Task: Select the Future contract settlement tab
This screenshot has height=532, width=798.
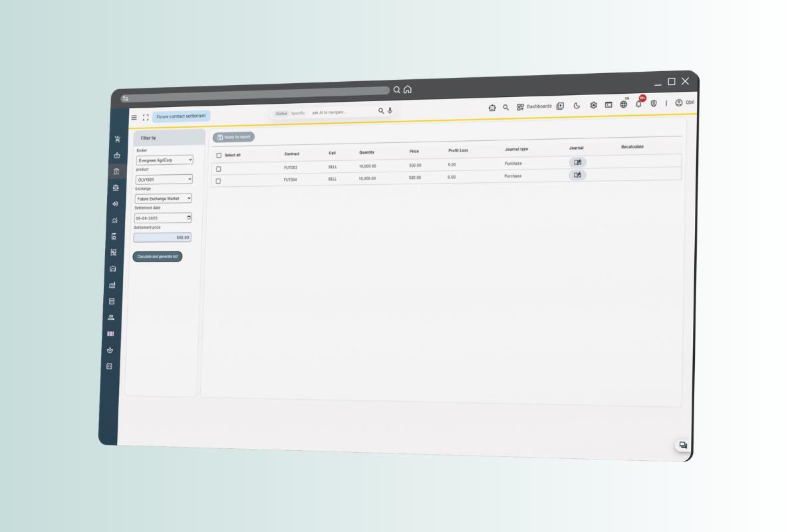Action: tap(181, 116)
